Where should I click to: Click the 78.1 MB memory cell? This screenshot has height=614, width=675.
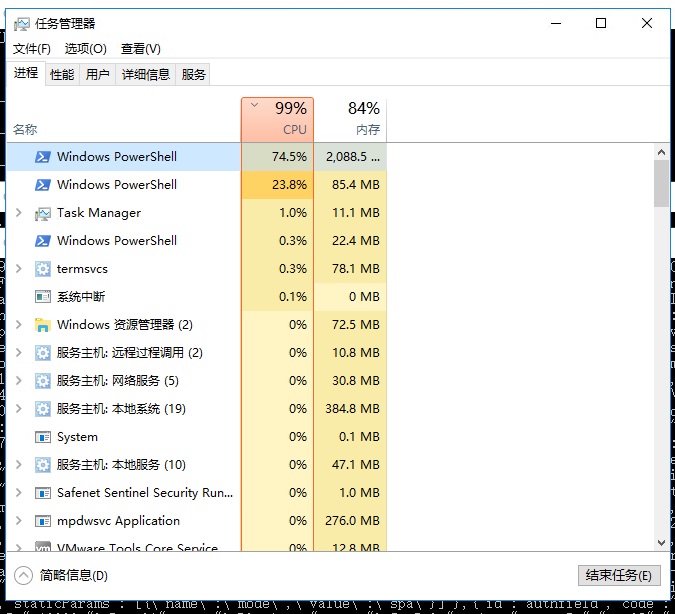click(x=350, y=269)
